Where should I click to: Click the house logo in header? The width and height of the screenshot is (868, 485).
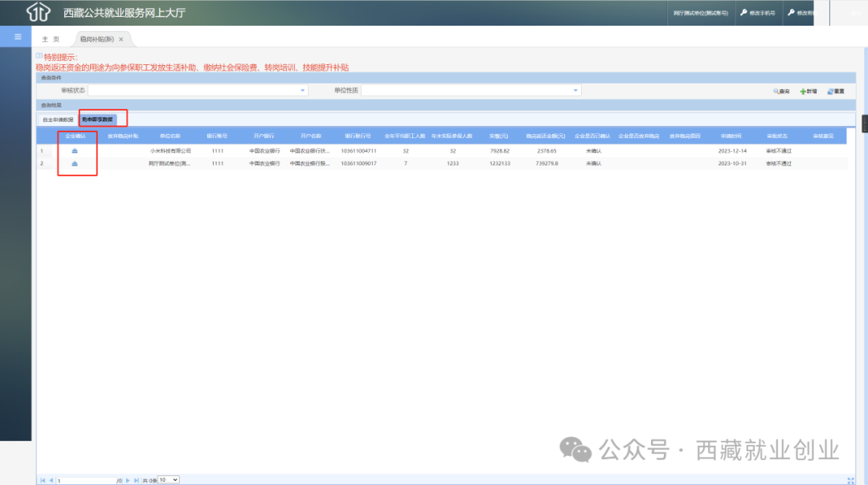[x=39, y=11]
